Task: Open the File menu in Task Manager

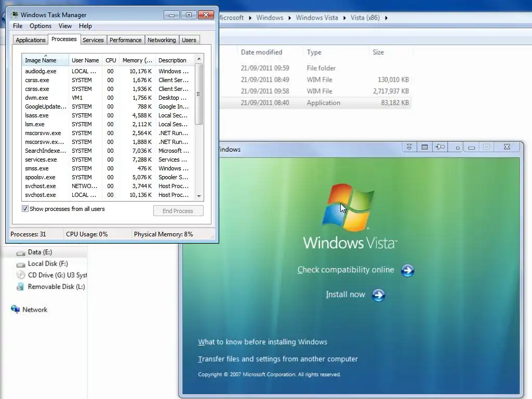Action: [x=18, y=26]
